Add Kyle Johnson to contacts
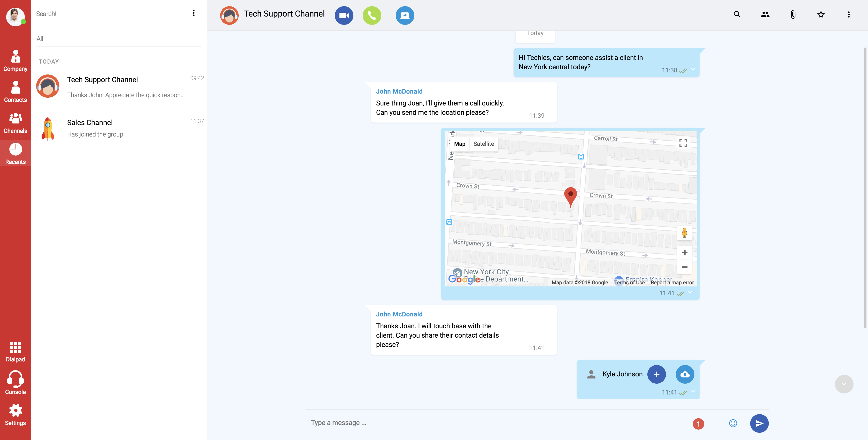This screenshot has height=440, width=868. [656, 374]
